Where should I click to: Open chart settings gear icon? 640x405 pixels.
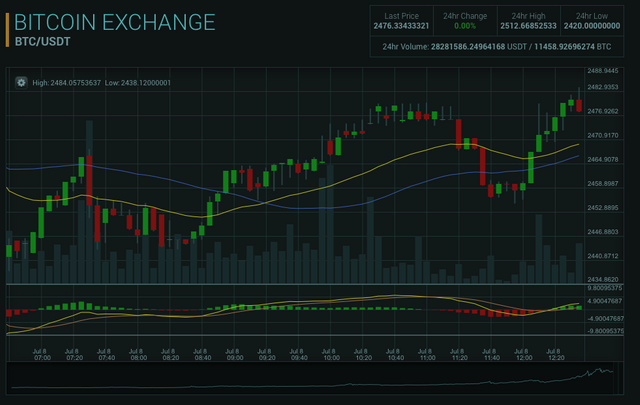click(x=21, y=82)
